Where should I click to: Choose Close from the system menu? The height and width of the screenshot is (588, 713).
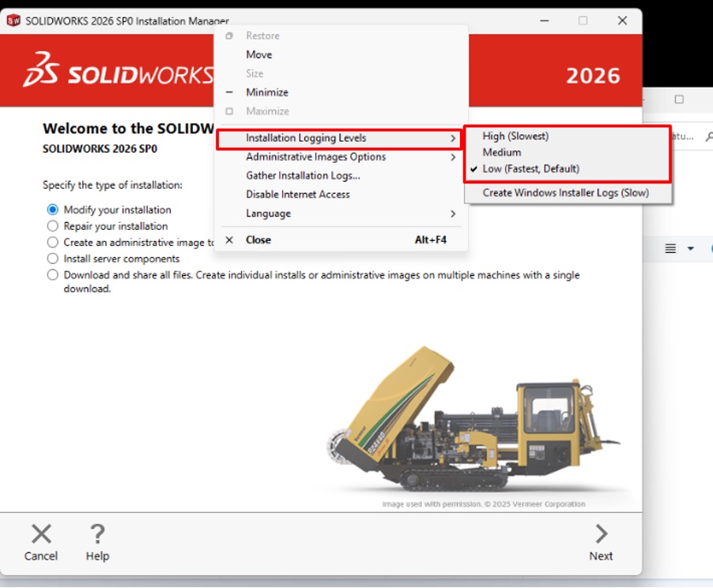(339, 239)
